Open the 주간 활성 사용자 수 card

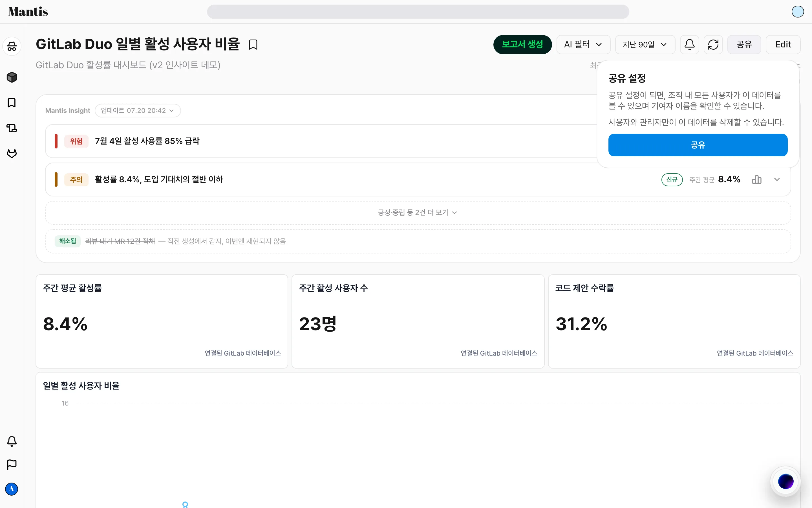tap(418, 321)
